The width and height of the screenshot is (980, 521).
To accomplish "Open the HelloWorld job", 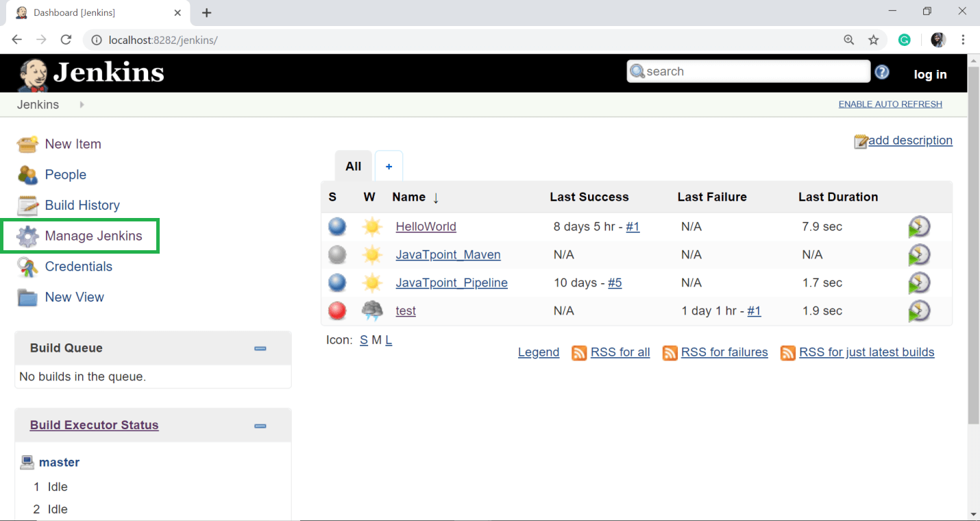I will tap(426, 226).
